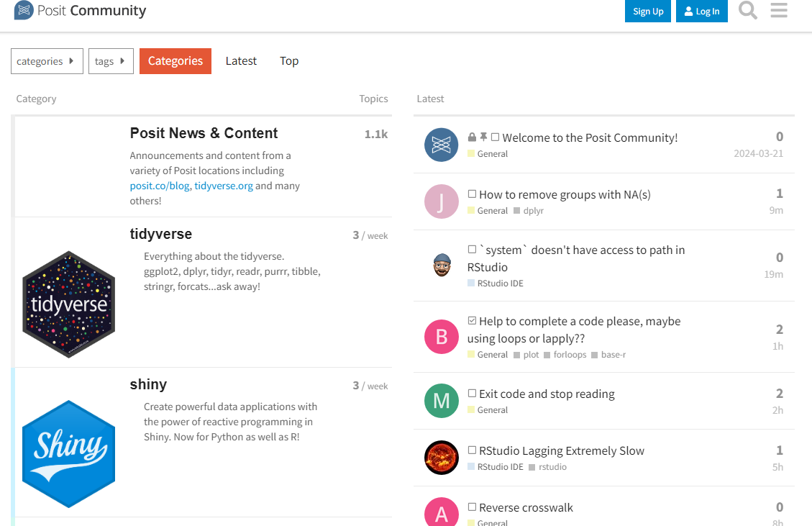This screenshot has width=812, height=526.
Task: Click solved checkmark on Help to complete code
Action: click(472, 320)
